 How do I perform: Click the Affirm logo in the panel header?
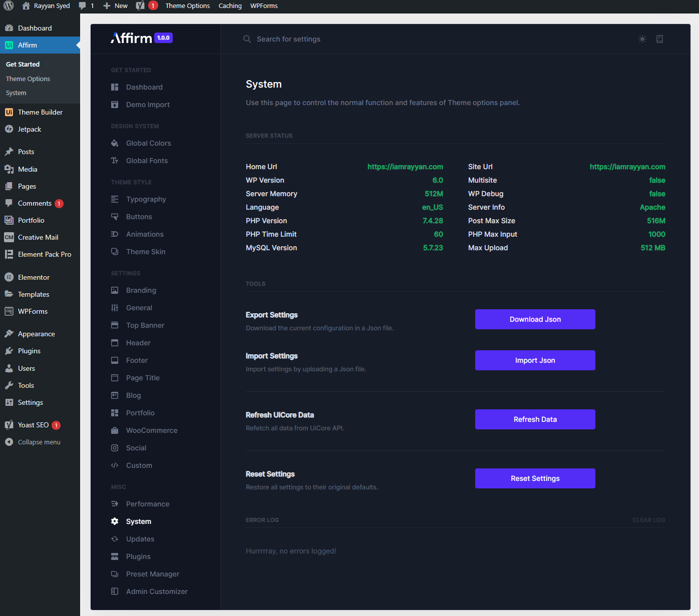(131, 38)
